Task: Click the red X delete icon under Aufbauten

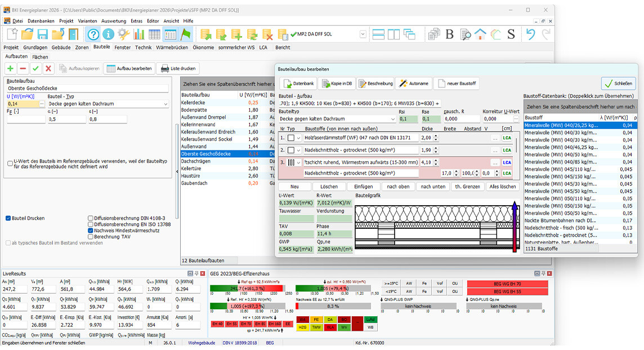Action: pyautogui.click(x=48, y=68)
